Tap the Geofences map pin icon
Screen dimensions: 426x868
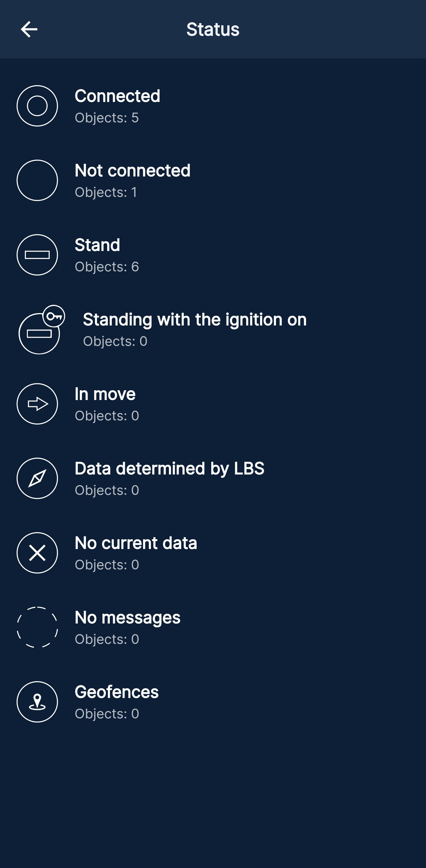pyautogui.click(x=37, y=702)
